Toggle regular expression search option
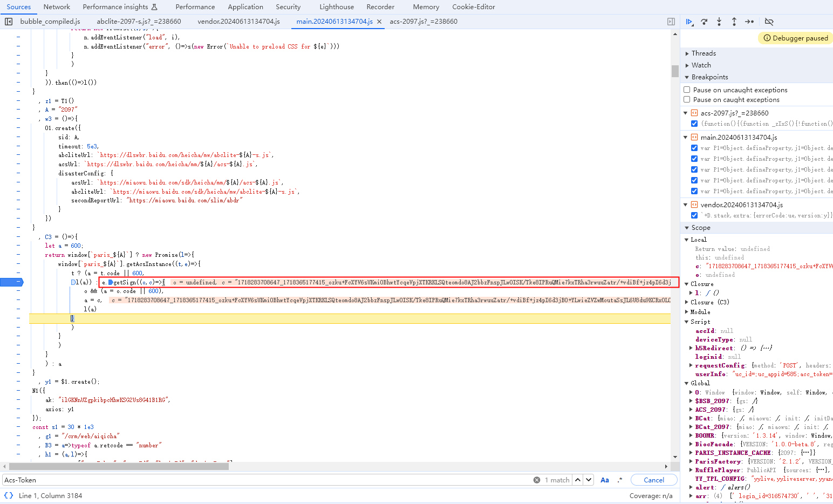The width and height of the screenshot is (833, 504). [620, 480]
